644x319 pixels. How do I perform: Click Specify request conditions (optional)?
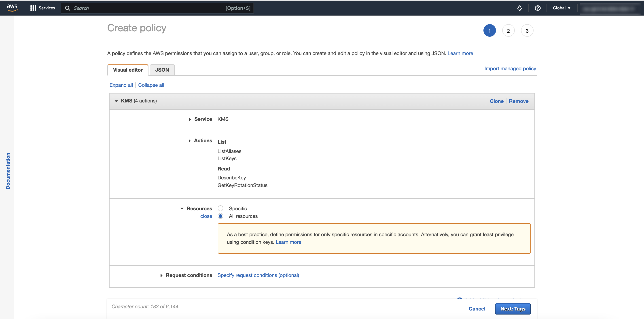(x=258, y=275)
